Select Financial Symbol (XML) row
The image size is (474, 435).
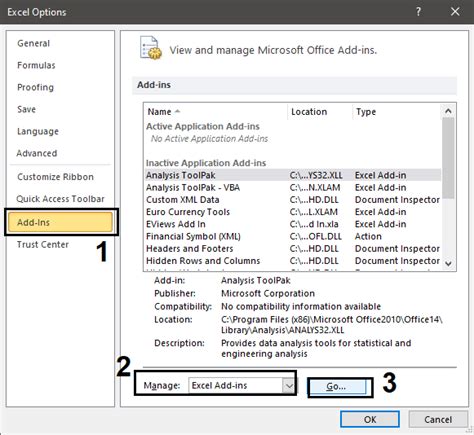click(x=293, y=237)
